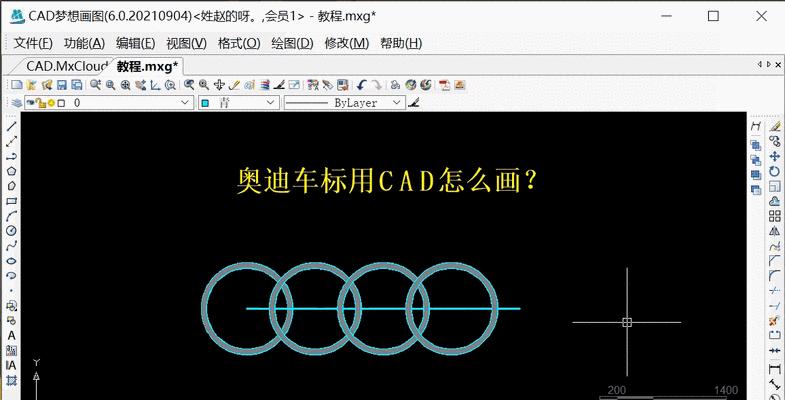Click the linear dimension icon in right toolbar
The width and height of the screenshot is (785, 400).
(774, 370)
